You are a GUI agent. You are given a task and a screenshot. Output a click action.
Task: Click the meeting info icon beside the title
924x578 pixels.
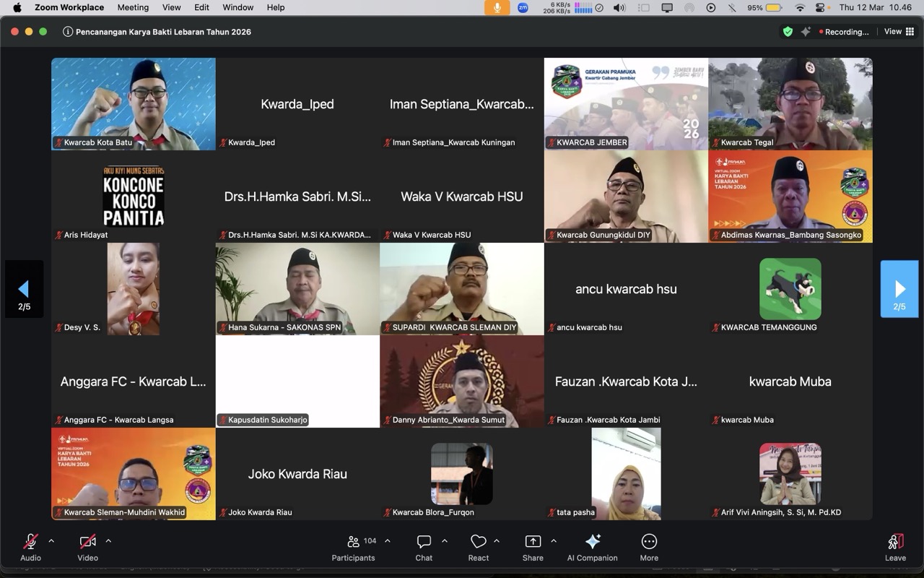68,32
